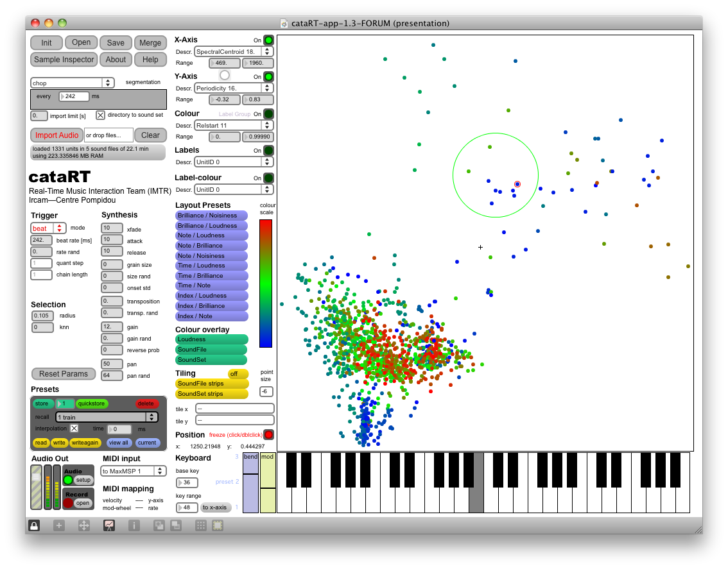Viewport: 728px width, 569px height.
Task: Click the round Y-Axis toggle circle
Action: pyautogui.click(x=225, y=74)
